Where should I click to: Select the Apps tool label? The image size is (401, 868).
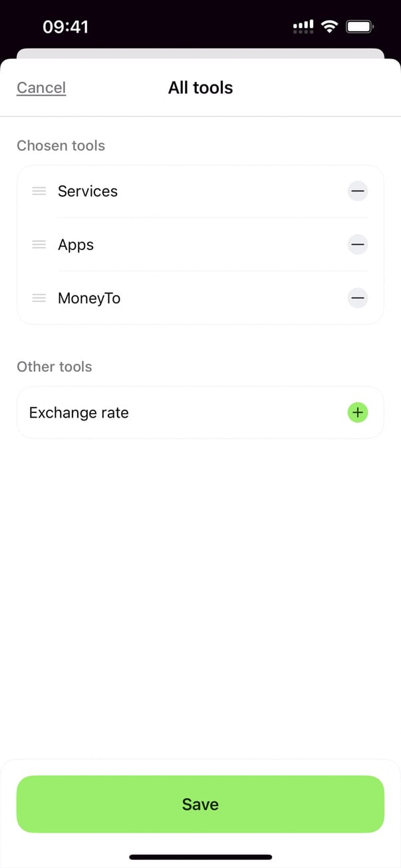point(76,245)
